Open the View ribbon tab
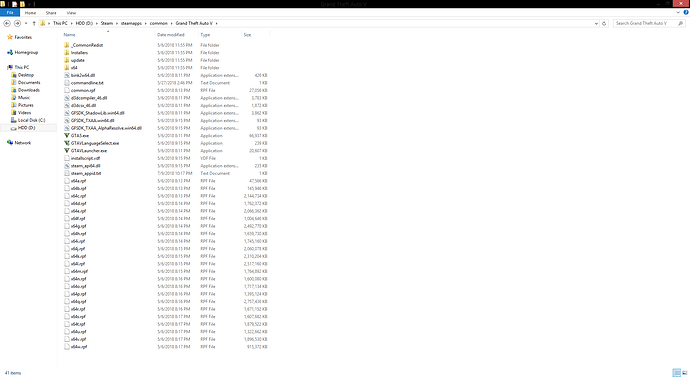This screenshot has height=377, width=690. 71,13
